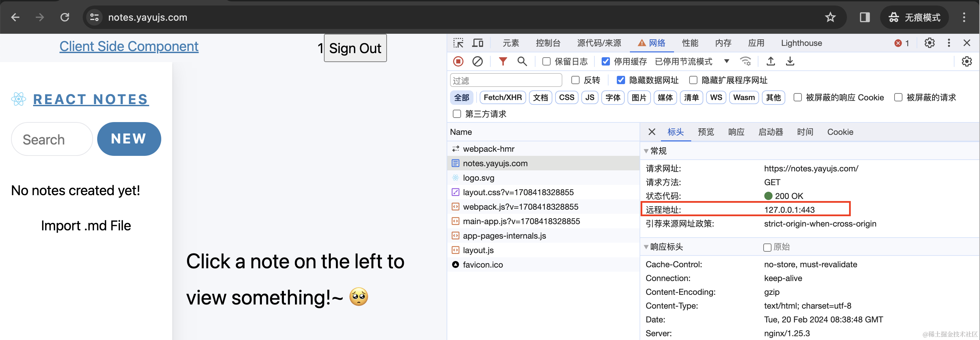Uncheck the 停用缓存 checkbox
The width and height of the screenshot is (980, 340).
606,61
